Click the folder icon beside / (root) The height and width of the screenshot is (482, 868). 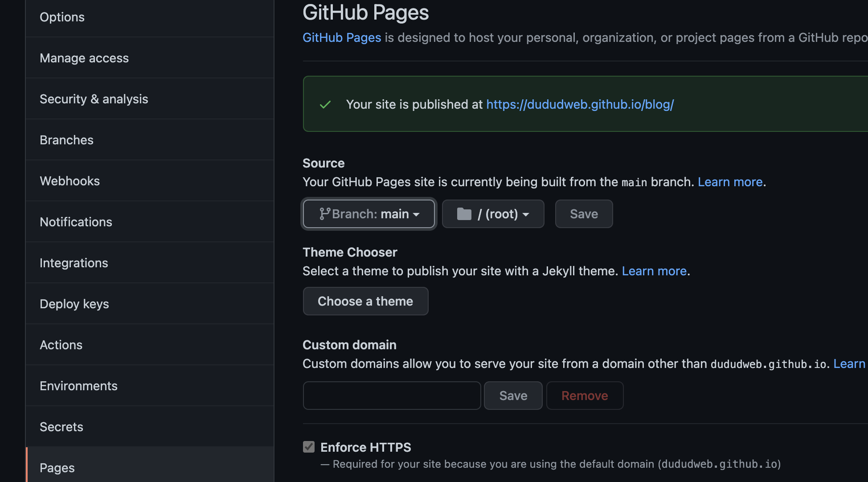tap(464, 214)
